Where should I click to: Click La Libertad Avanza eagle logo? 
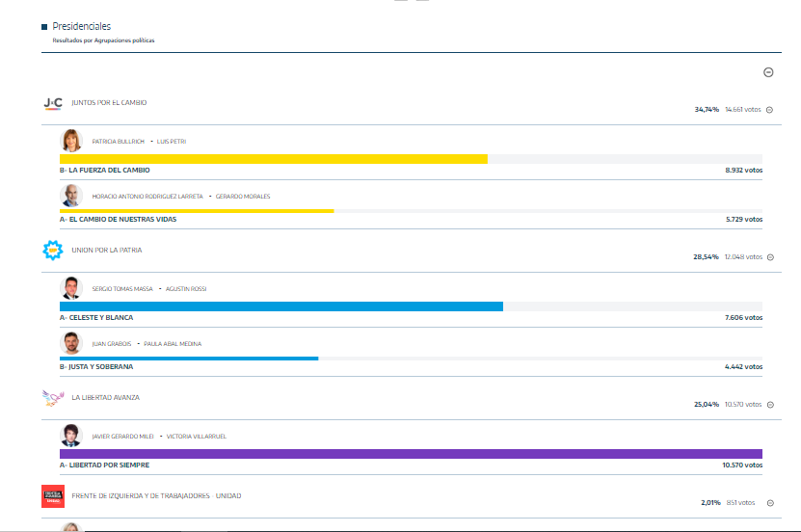(53, 398)
